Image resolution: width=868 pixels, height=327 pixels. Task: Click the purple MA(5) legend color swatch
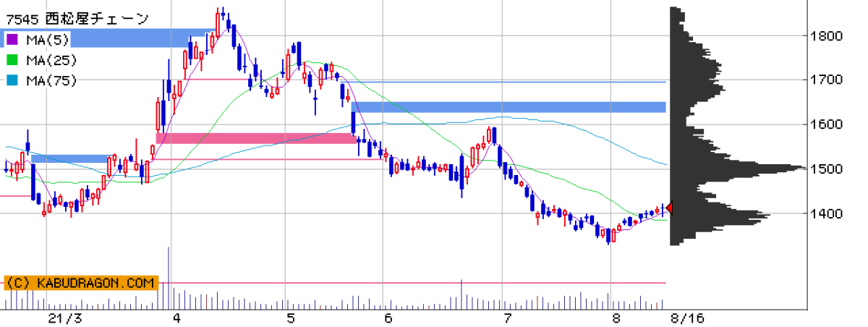(x=12, y=39)
